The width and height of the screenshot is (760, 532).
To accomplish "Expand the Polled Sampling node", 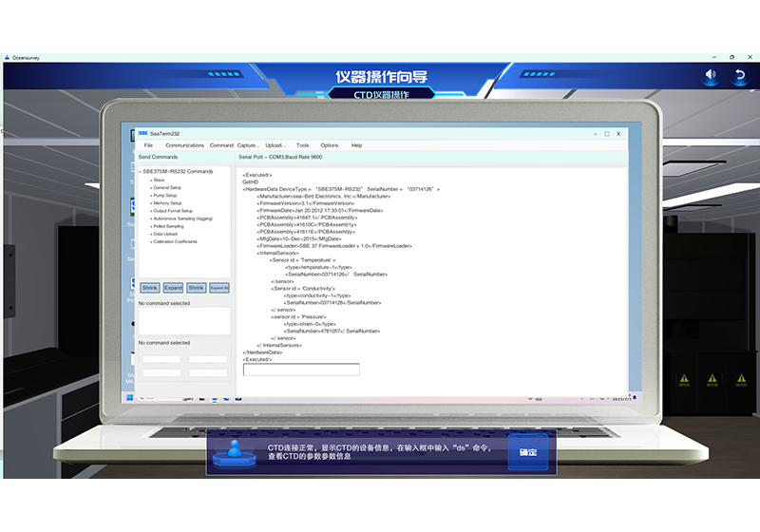I will coord(151,226).
